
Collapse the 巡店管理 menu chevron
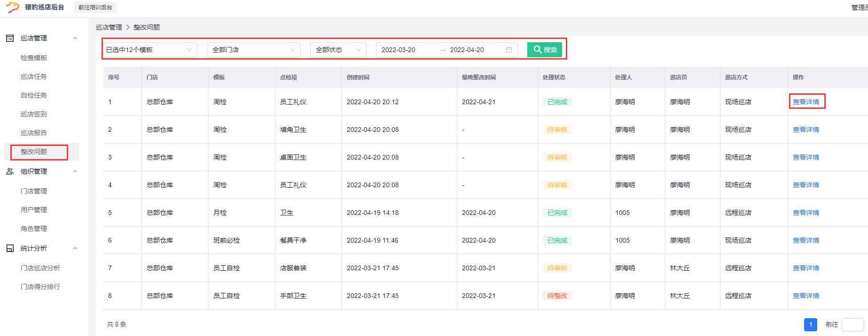(75, 38)
